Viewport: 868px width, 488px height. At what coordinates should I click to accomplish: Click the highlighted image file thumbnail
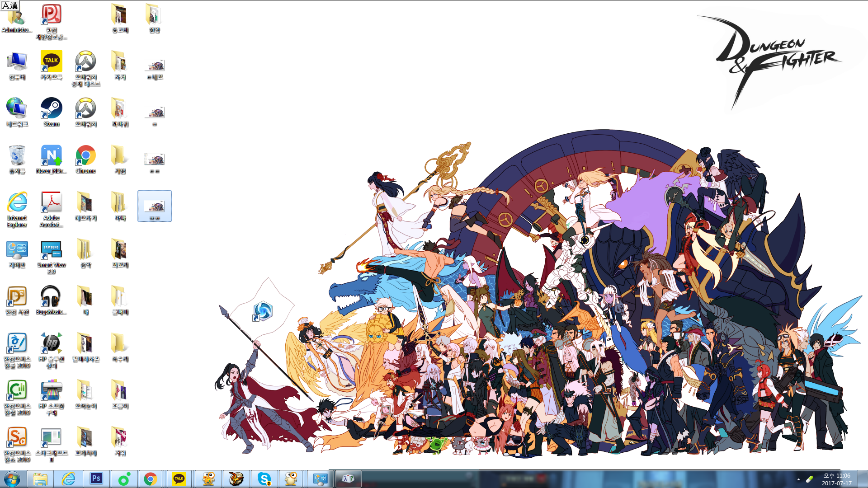[154, 206]
